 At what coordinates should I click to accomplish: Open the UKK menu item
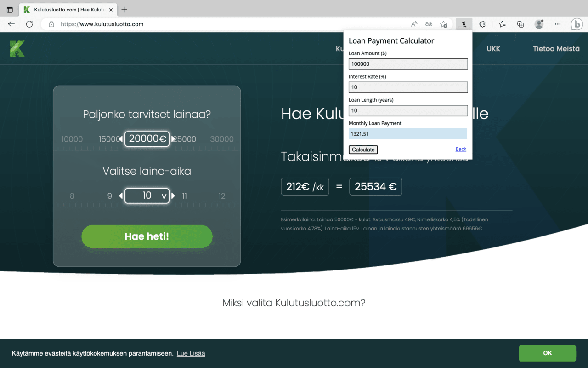coord(493,49)
